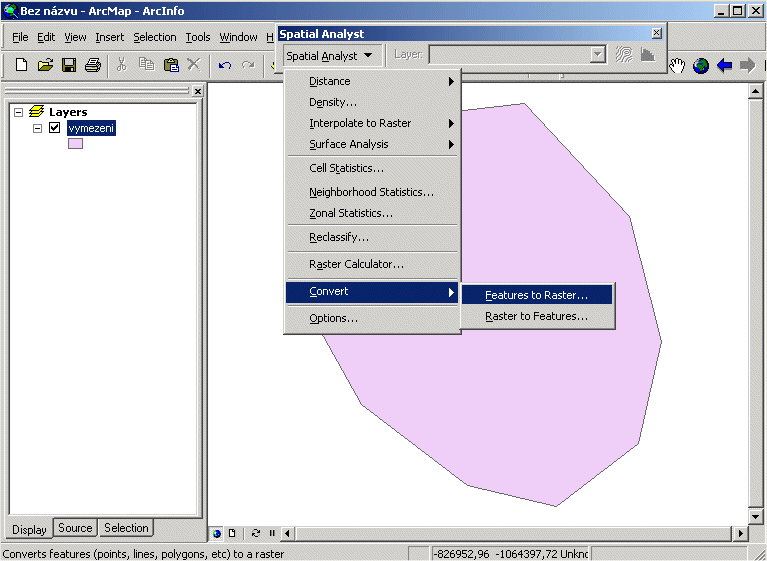Viewport: 767px width, 561px height.
Task: Choose Neighborhood Statistics... entry
Action: click(x=372, y=192)
